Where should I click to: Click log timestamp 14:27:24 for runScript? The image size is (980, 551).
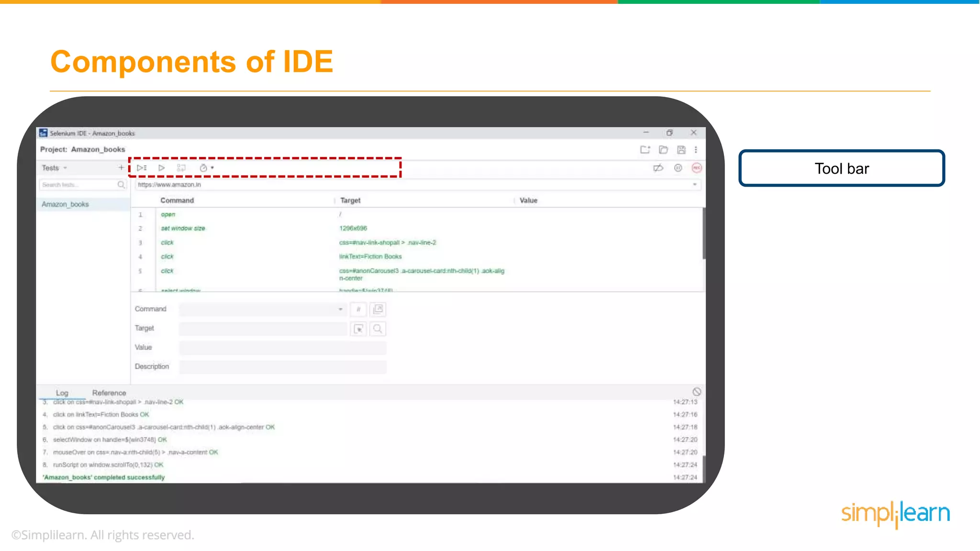(685, 465)
